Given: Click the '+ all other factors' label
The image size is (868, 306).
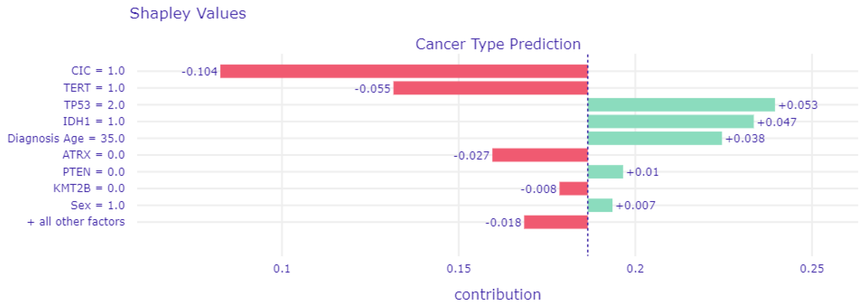Looking at the screenshot, I should pos(76,222).
